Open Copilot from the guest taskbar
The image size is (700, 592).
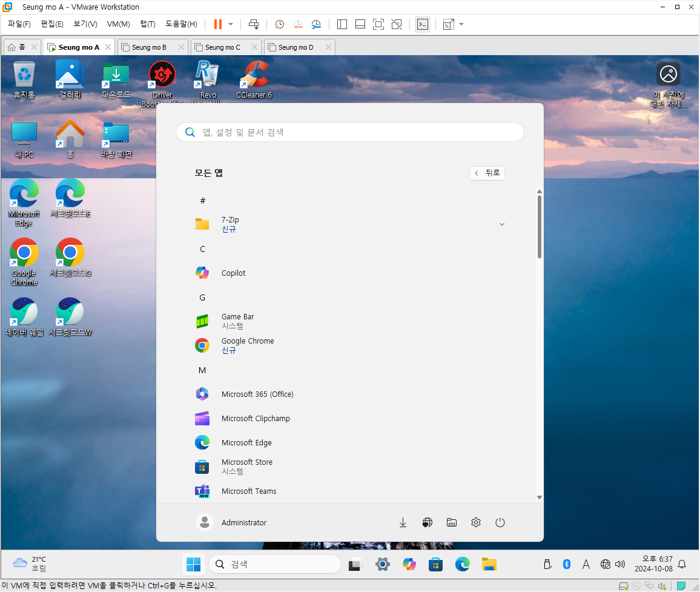tap(409, 564)
